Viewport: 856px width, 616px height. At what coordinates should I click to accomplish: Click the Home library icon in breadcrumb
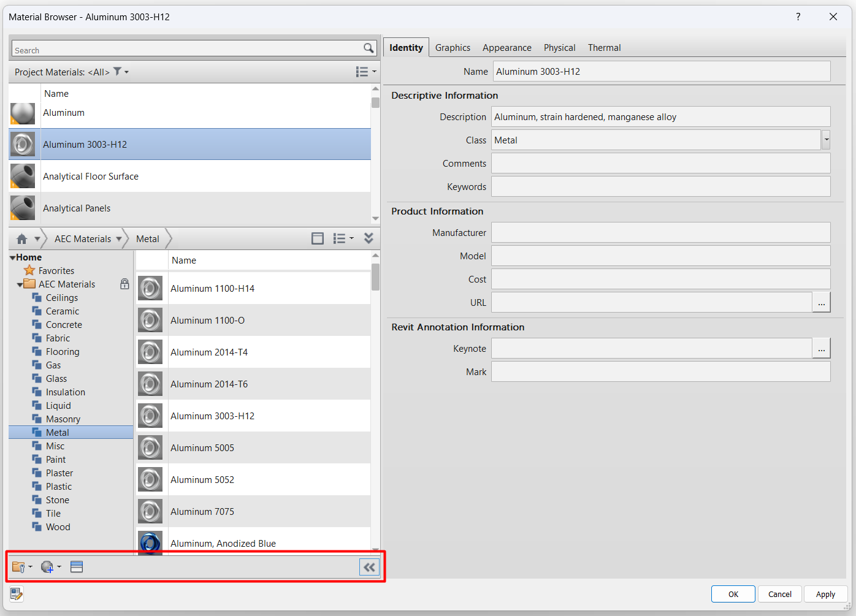coord(22,238)
